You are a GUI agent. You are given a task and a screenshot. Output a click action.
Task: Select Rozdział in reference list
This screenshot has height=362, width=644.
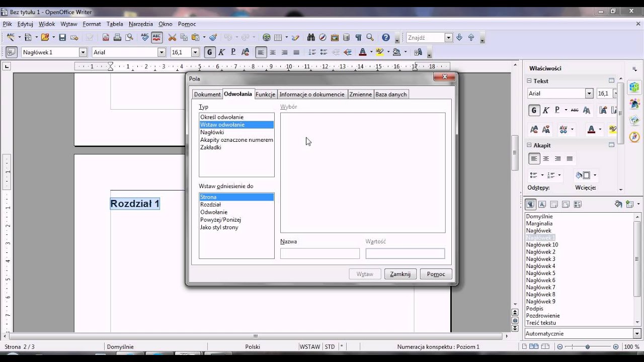coord(236,205)
